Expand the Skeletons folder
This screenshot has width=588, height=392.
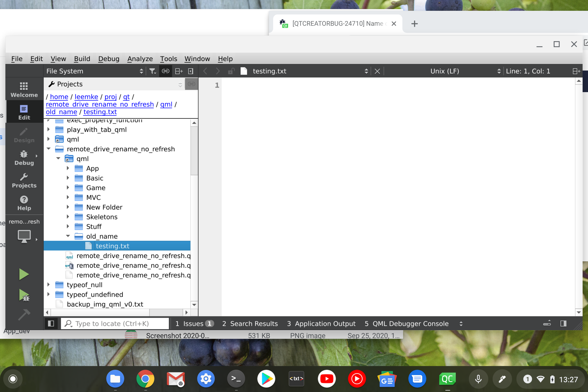(68, 217)
